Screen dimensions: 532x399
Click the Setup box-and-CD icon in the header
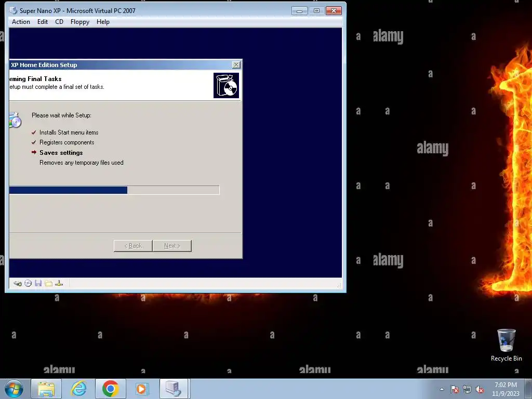226,86
